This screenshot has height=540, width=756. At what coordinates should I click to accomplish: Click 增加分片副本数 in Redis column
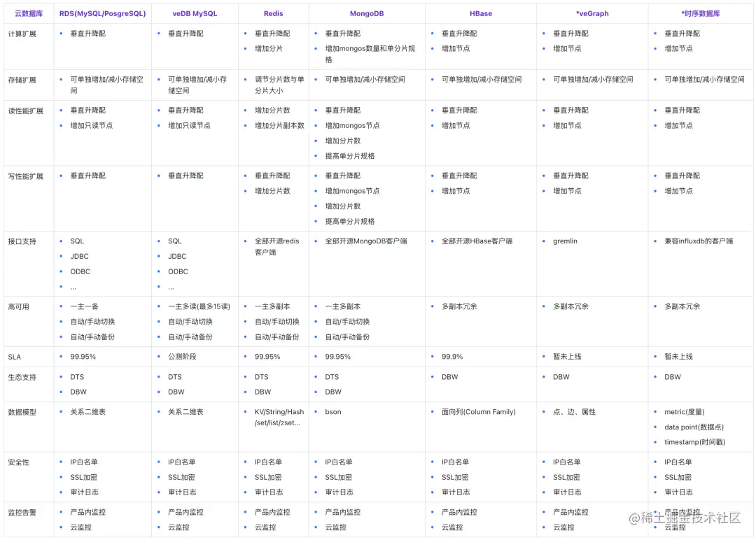point(279,125)
